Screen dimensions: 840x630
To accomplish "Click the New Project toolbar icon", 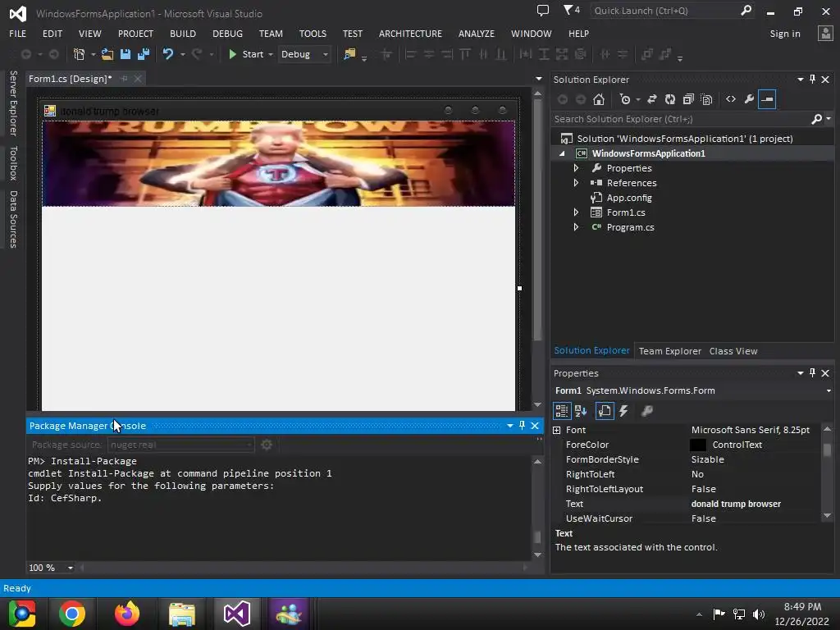I will click(80, 54).
